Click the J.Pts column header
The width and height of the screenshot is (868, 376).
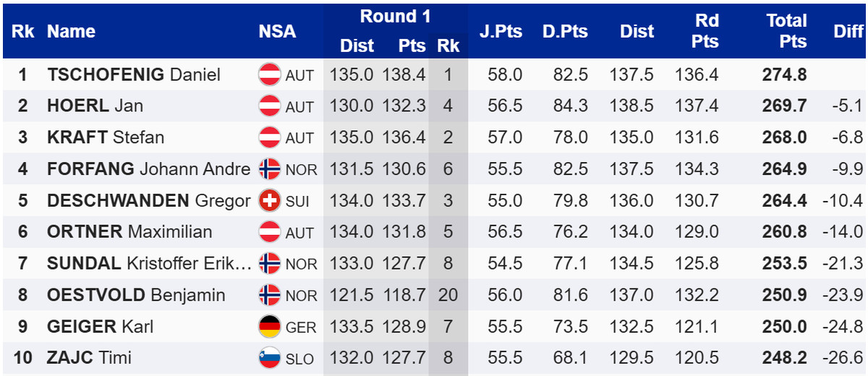point(501,31)
